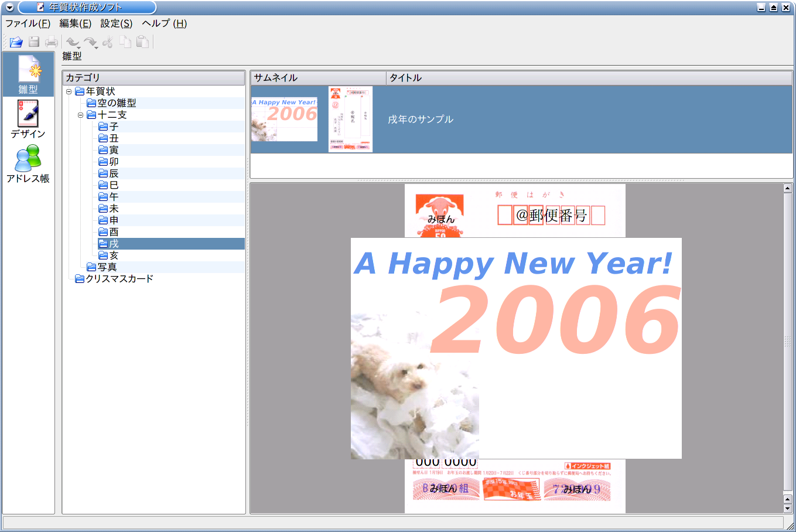Click the print toolbar icon
This screenshot has width=796, height=532.
(52, 42)
